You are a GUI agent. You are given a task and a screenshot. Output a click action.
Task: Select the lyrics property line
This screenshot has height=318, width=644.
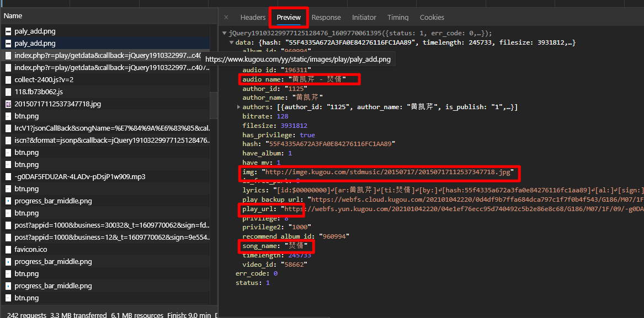pyautogui.click(x=443, y=190)
